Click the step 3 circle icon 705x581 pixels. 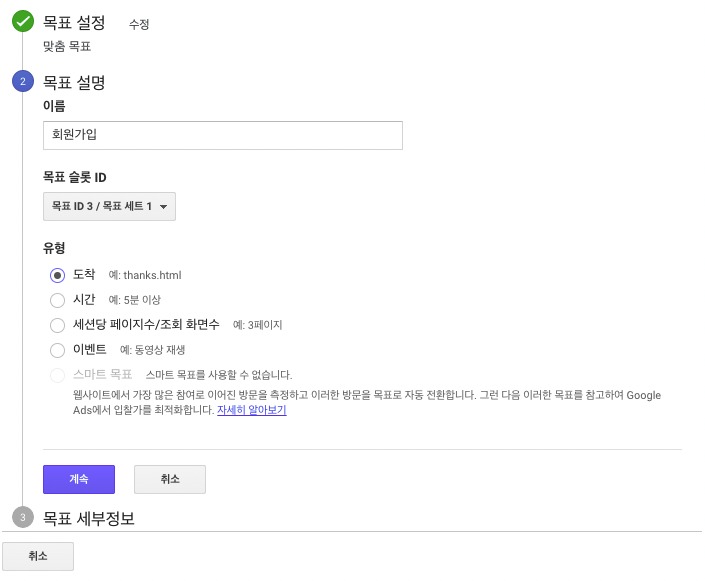pos(23,517)
